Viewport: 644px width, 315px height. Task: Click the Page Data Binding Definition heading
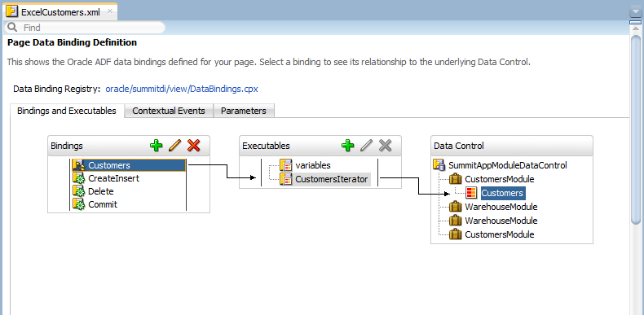[x=73, y=42]
